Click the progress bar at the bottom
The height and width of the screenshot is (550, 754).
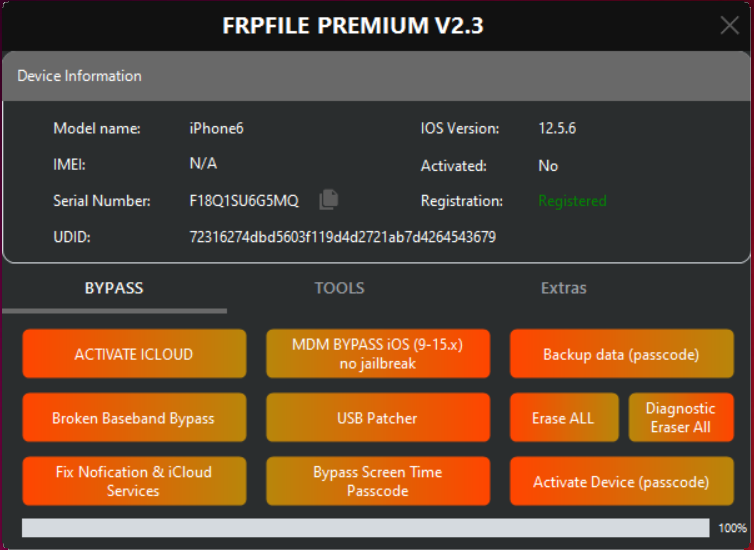365,527
